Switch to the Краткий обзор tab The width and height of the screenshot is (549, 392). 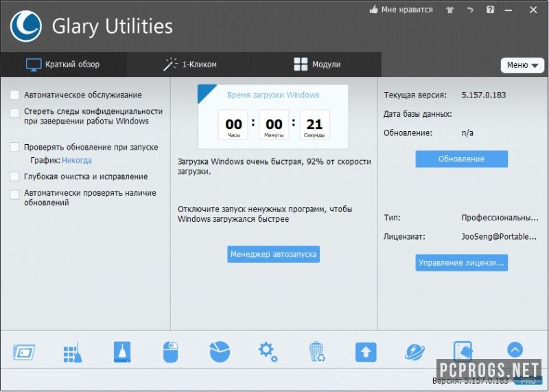pos(63,65)
